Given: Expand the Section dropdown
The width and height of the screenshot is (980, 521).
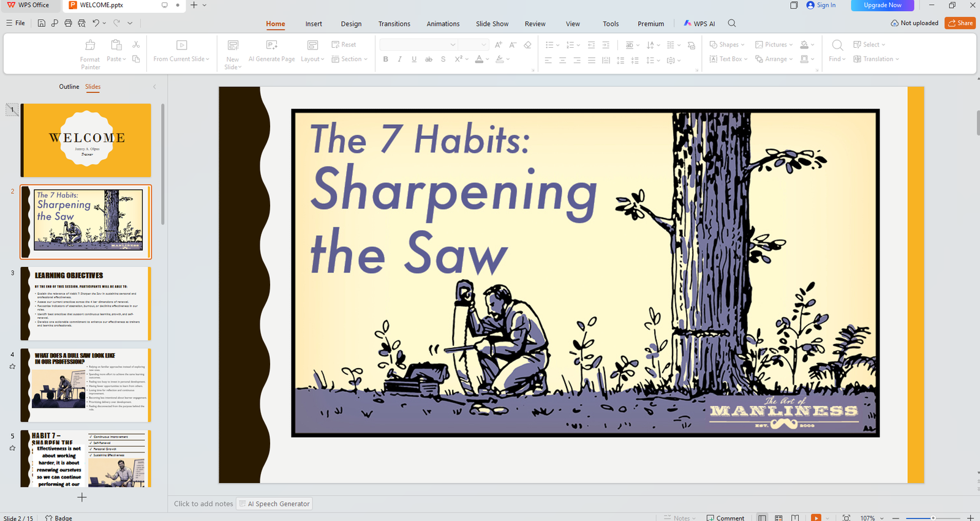Looking at the screenshot, I should (350, 59).
